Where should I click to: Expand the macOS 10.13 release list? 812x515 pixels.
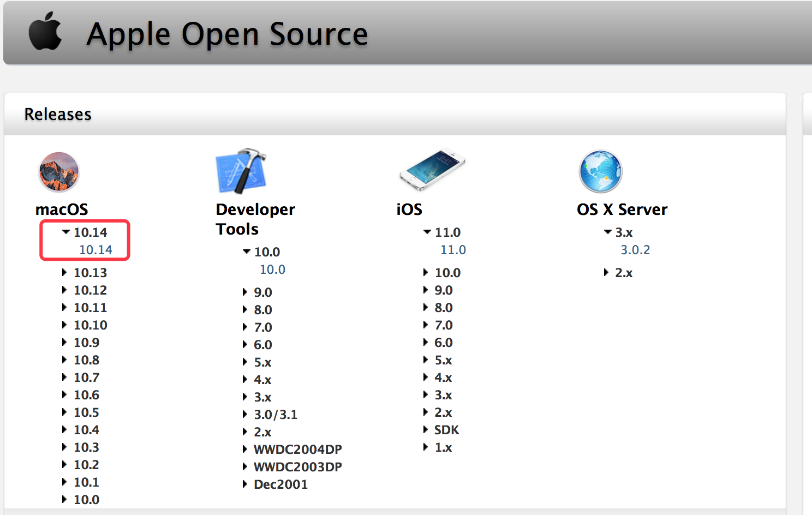64,272
